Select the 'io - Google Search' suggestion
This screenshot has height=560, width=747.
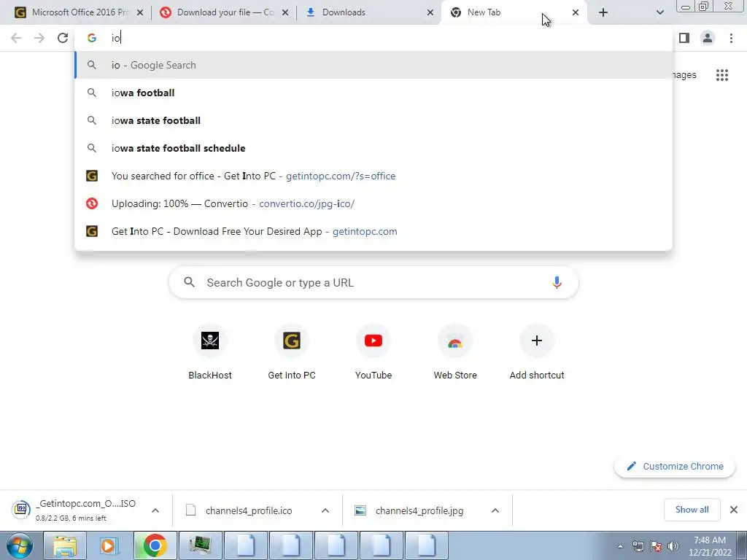[373, 65]
